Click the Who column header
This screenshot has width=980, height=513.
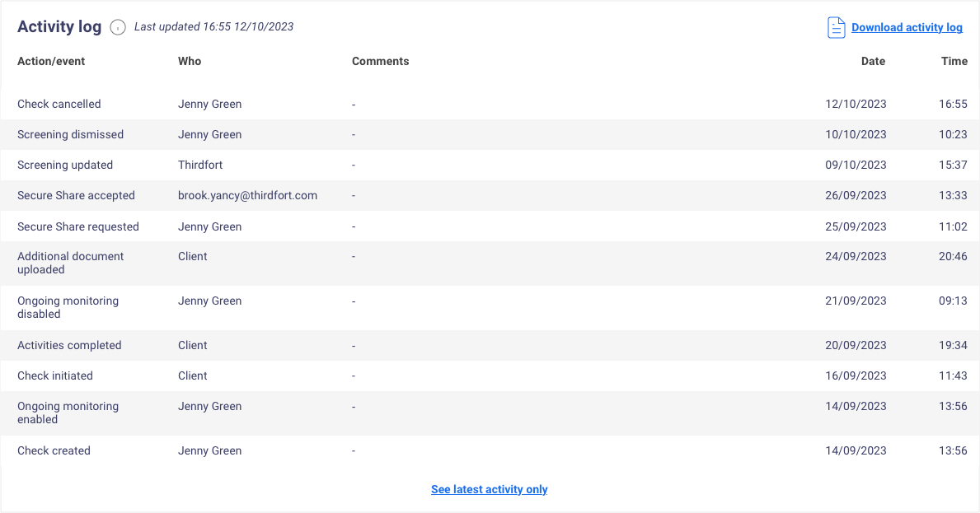click(x=190, y=61)
